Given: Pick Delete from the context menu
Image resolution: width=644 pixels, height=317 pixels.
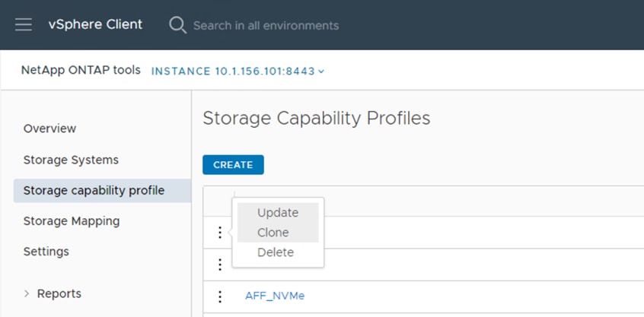Looking at the screenshot, I should tap(275, 252).
